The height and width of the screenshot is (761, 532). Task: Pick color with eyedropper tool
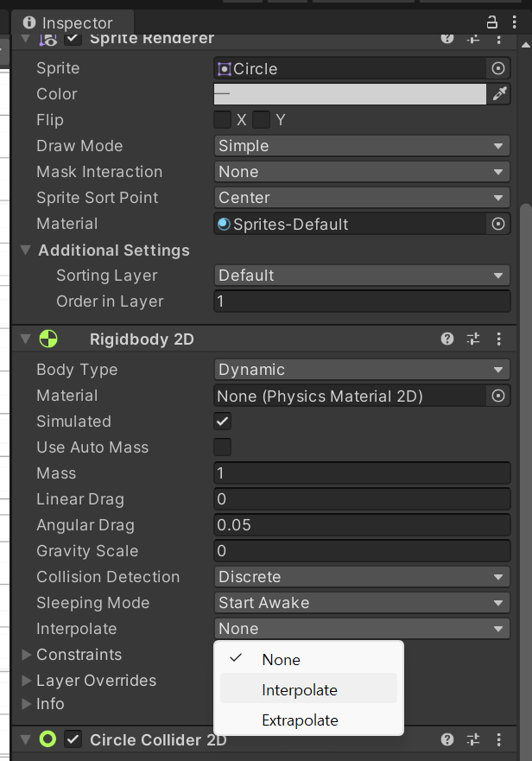[x=499, y=93]
